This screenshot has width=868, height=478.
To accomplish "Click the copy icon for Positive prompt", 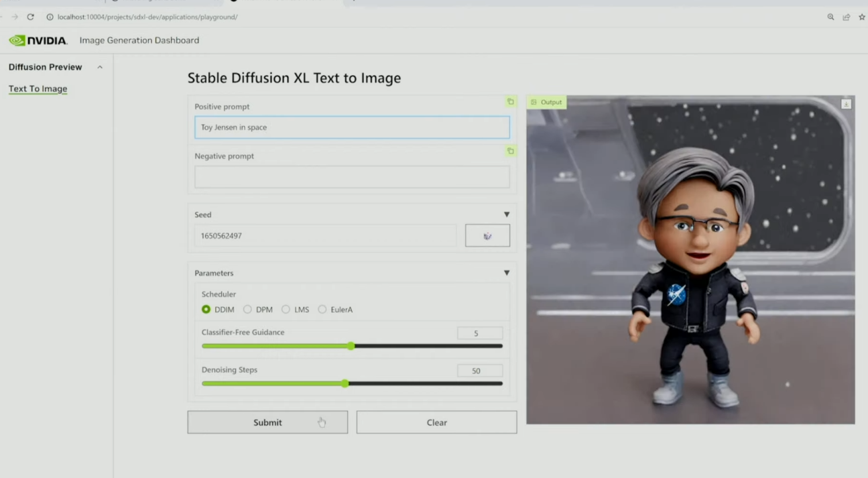I will tap(510, 102).
